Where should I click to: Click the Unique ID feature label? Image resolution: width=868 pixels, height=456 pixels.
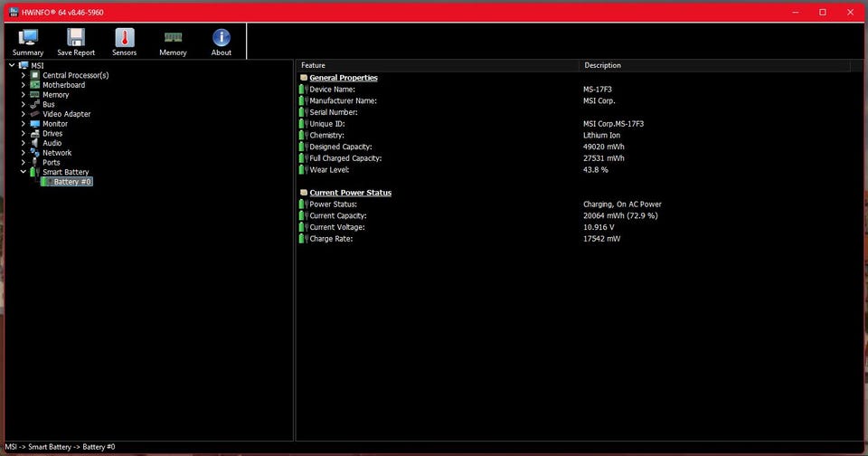(x=326, y=124)
